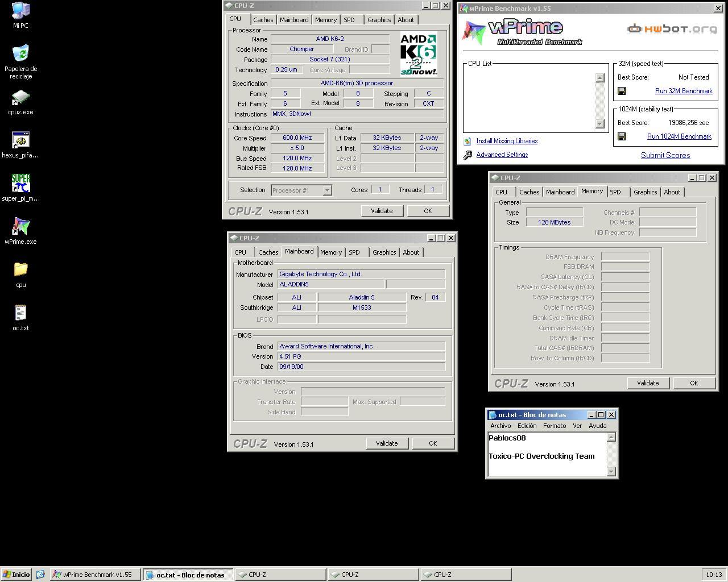Image resolution: width=728 pixels, height=582 pixels.
Task: Expand the Processor #1 selection dropdown
Action: 327,190
